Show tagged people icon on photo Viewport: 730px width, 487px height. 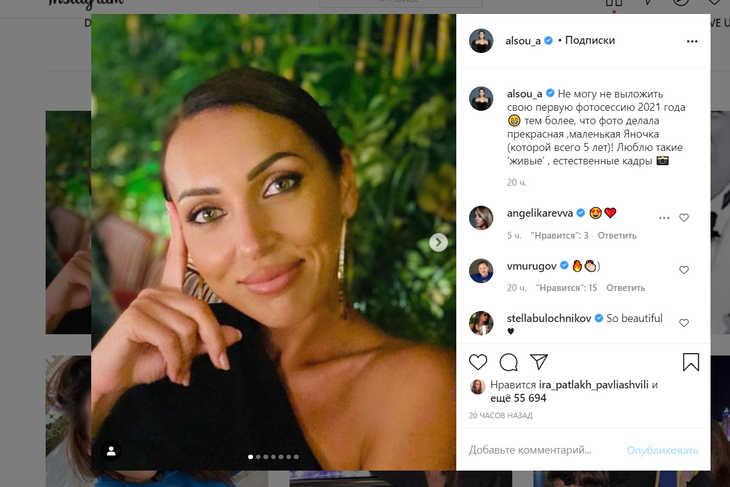tap(111, 451)
